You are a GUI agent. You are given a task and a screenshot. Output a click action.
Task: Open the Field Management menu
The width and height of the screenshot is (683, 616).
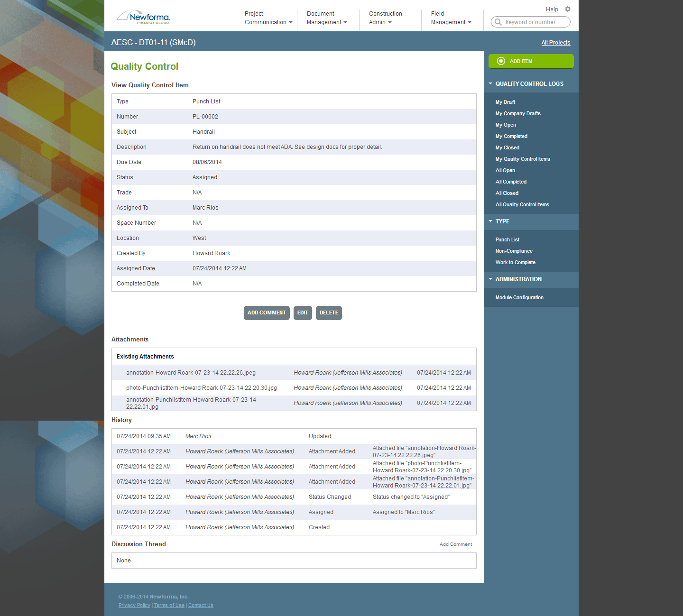tap(451, 18)
